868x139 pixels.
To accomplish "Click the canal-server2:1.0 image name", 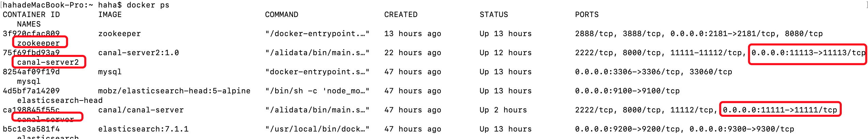I will pos(138,53).
